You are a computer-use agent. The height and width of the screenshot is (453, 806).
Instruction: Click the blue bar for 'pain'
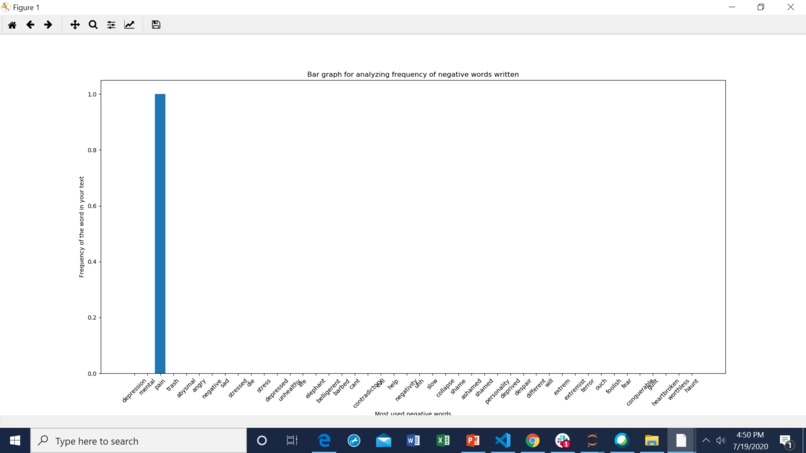point(160,233)
